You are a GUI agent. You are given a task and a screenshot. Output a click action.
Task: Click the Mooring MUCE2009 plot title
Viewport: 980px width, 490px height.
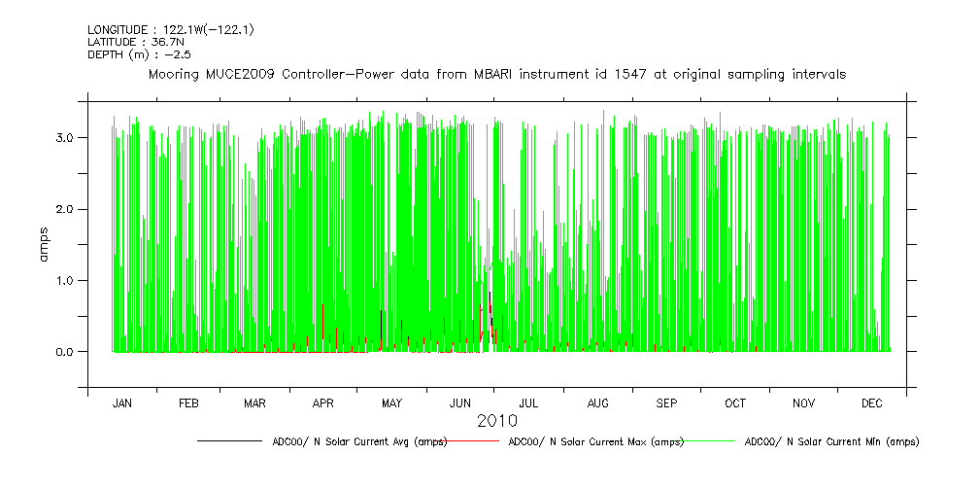pos(496,74)
